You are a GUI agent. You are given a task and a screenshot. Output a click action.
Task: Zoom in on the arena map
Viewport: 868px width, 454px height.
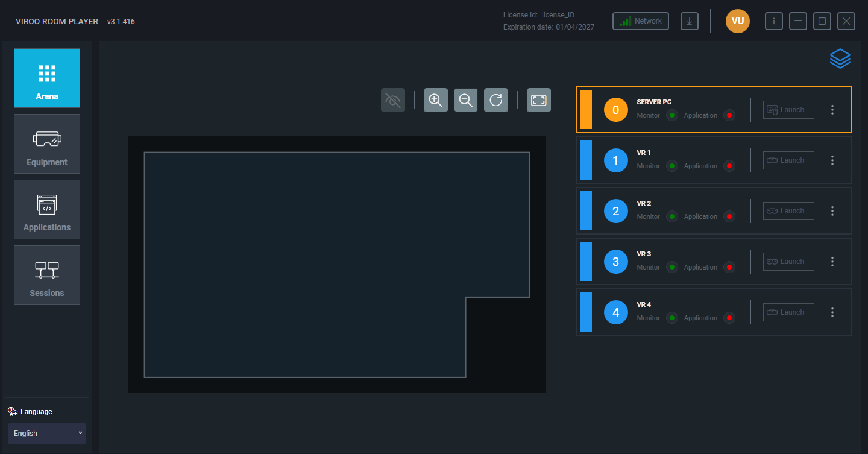[436, 100]
